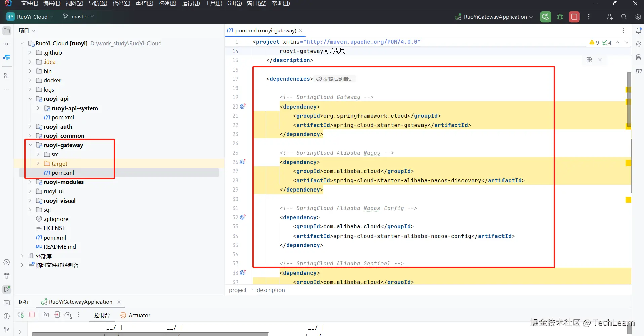The image size is (644, 336).
Task: Switch to the Actuator tab
Action: pos(135,315)
